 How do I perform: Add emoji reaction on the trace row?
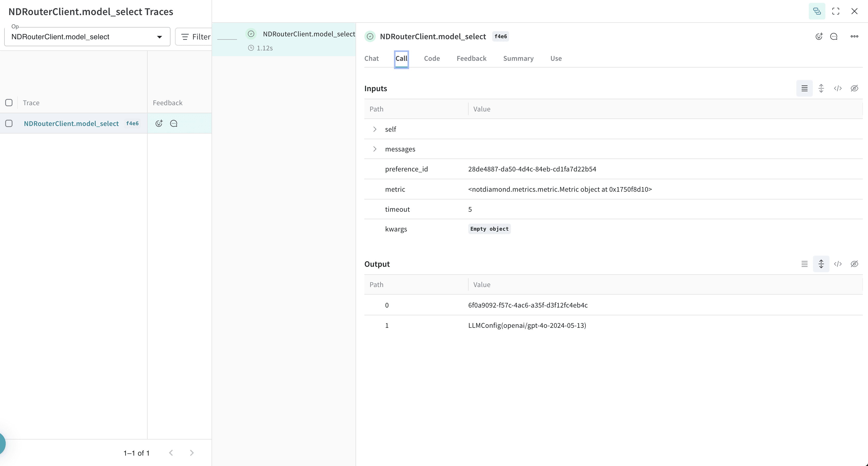pos(159,123)
